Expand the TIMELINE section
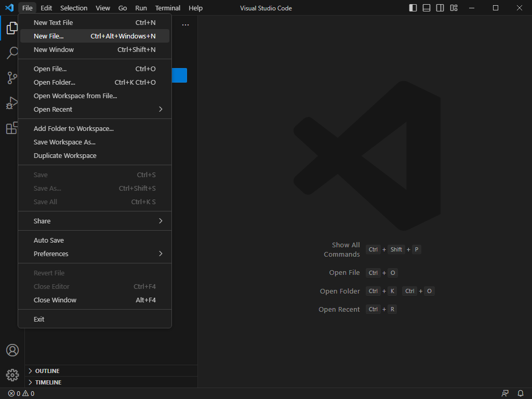532x399 pixels. click(111, 382)
